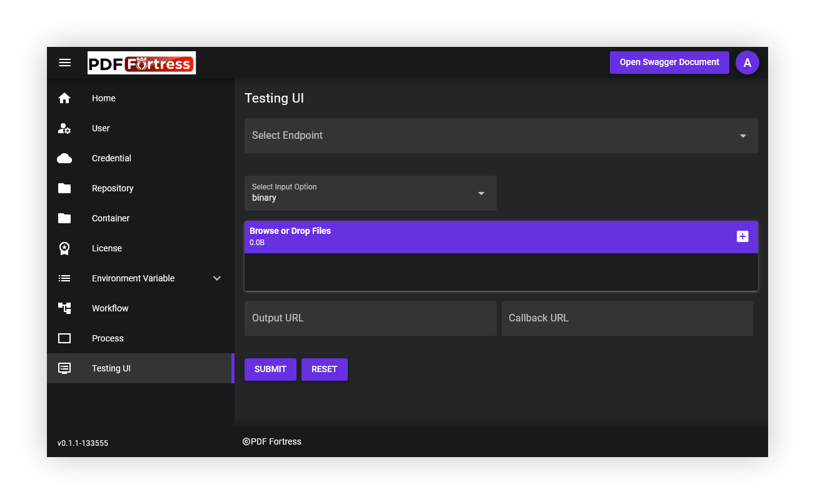Open the user avatar 'A' menu
The image size is (815, 504).
click(x=747, y=63)
